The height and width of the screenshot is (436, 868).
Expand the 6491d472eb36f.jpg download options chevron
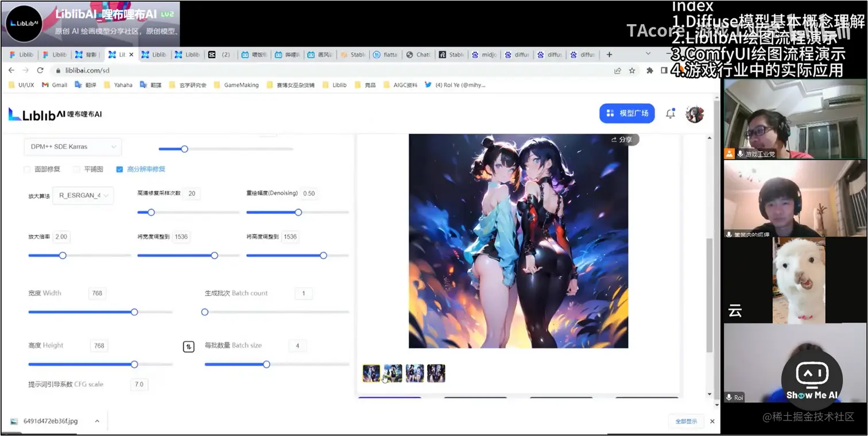97,421
